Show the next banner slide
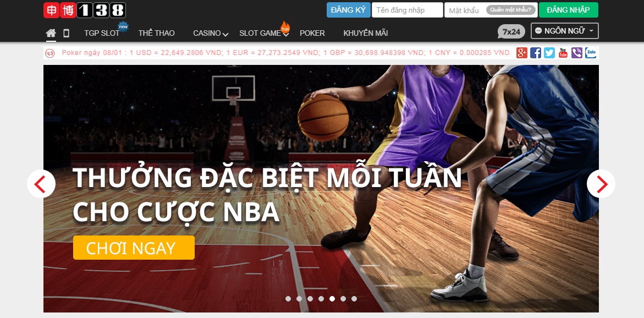The width and height of the screenshot is (644, 318). tap(601, 184)
